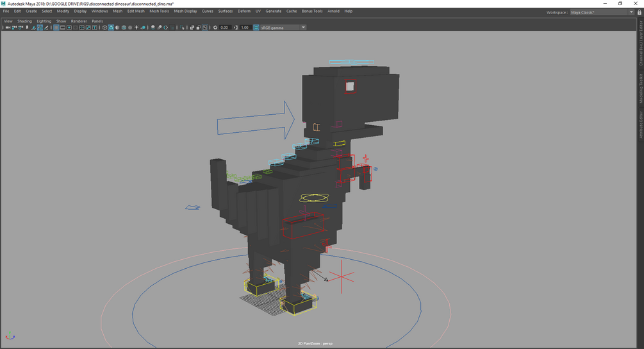Image resolution: width=644 pixels, height=349 pixels.
Task: Toggle the shadows icon
Action: coord(143,28)
